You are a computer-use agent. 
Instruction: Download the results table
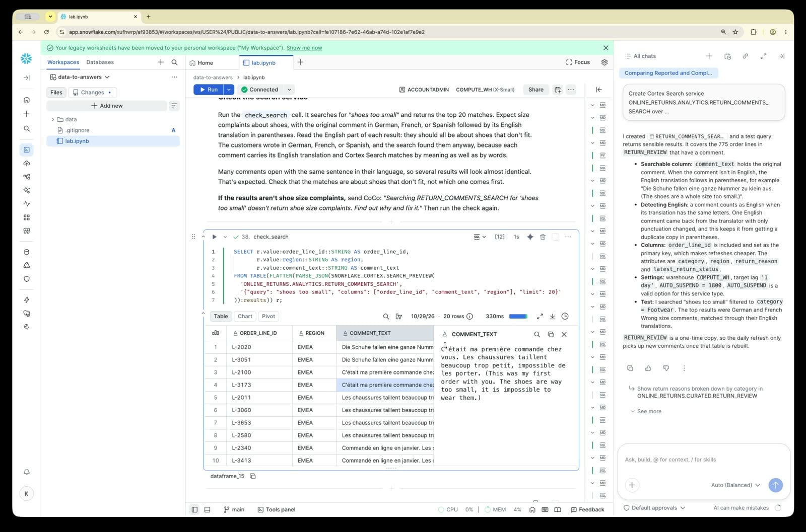[x=552, y=316]
